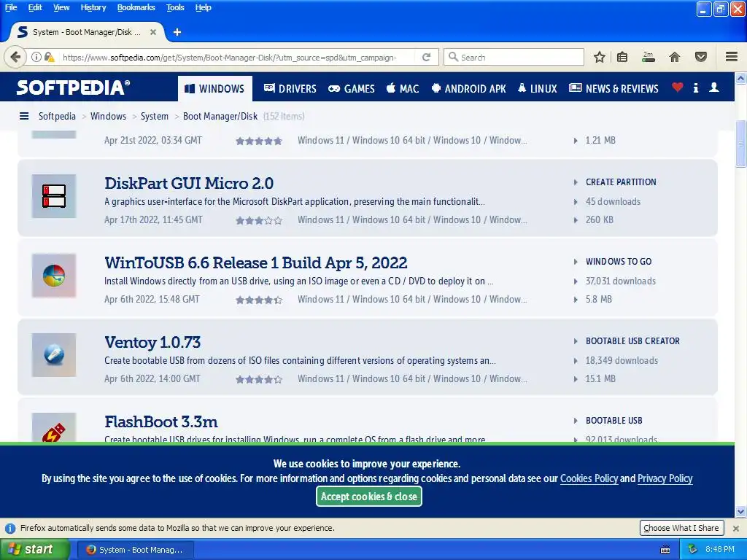
Task: Go to the Firefox home page icon
Action: 675,57
